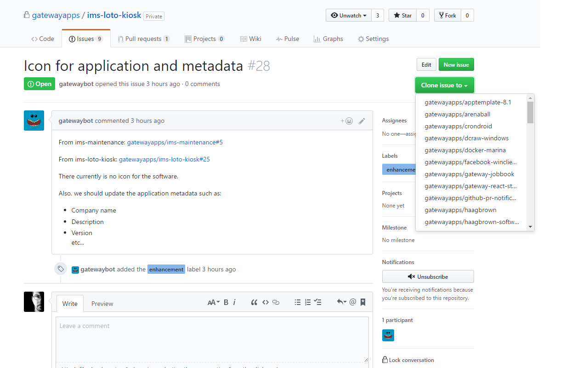The width and height of the screenshot is (588, 368).
Task: Click the bookmark reference icon
Action: [x=363, y=302]
